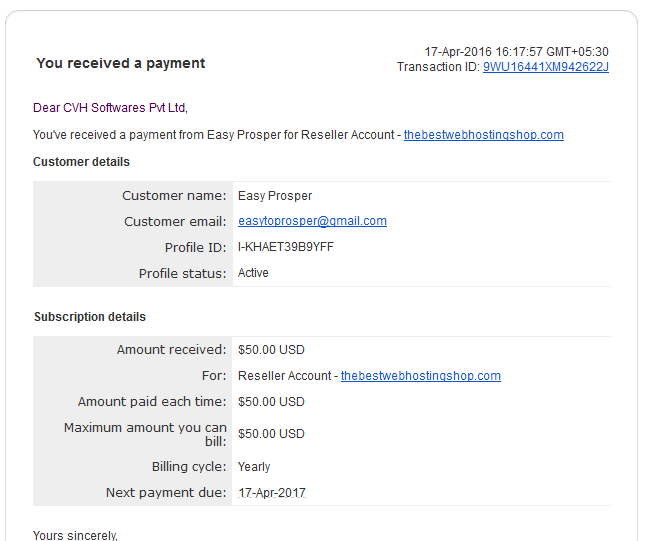Click the 'Yours sincerely' closing text
This screenshot has width=654, height=541.
[75, 535]
